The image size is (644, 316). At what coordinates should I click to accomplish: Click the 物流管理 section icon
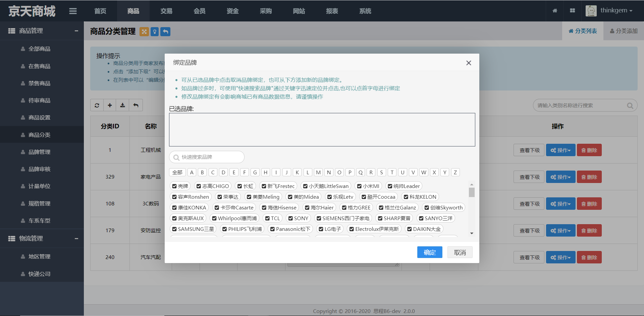point(12,239)
